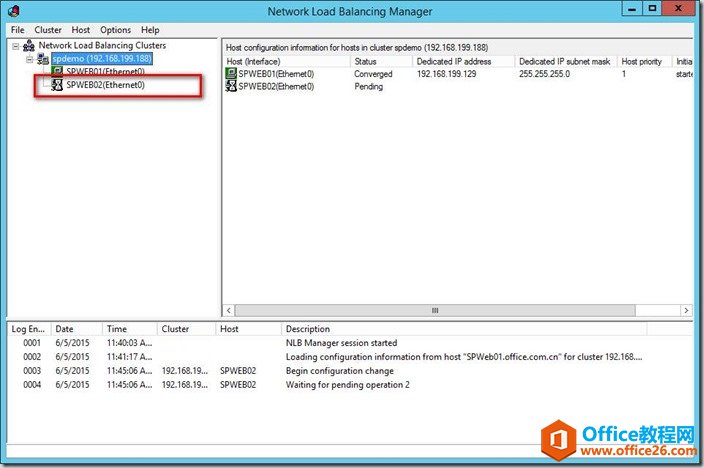Sort by Status column header
Image resolution: width=704 pixels, height=468 pixels.
pyautogui.click(x=381, y=62)
